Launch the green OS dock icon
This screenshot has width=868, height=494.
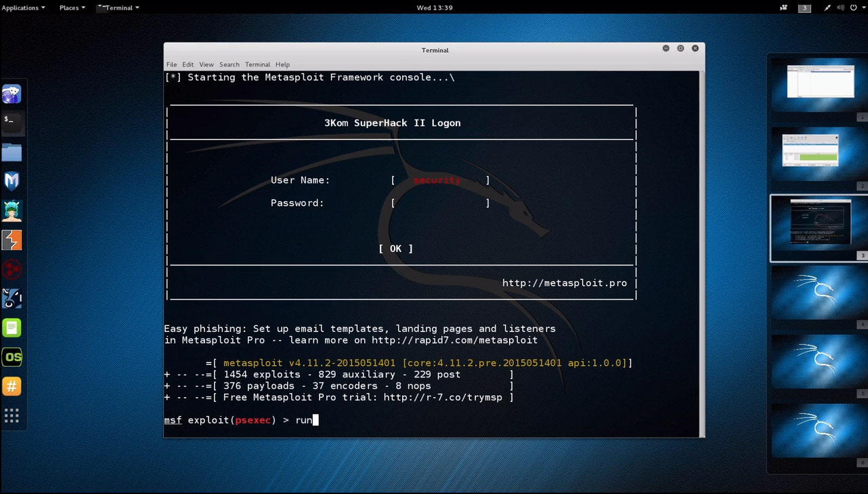[x=12, y=357]
